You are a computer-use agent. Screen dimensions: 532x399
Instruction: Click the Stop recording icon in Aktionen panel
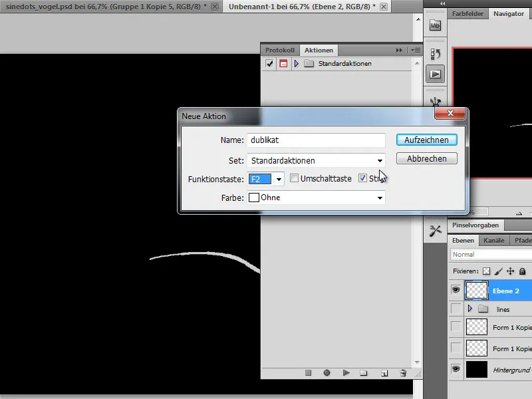(308, 373)
